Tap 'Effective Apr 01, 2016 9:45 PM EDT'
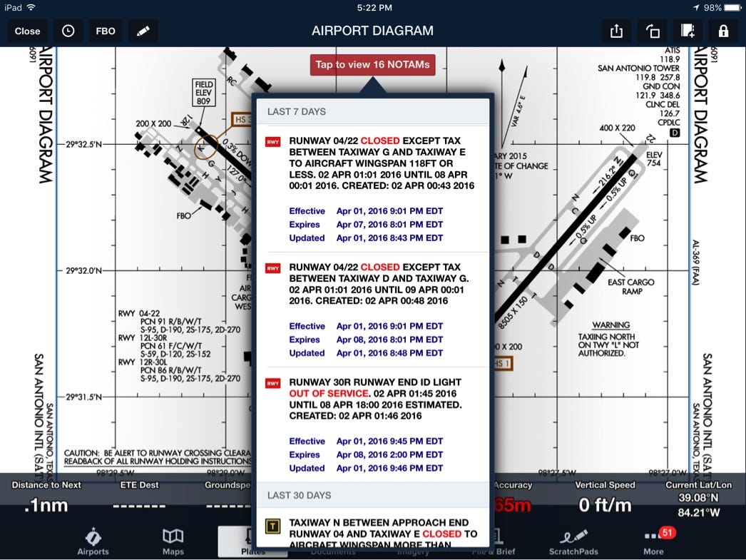The image size is (746, 560). coord(366,442)
